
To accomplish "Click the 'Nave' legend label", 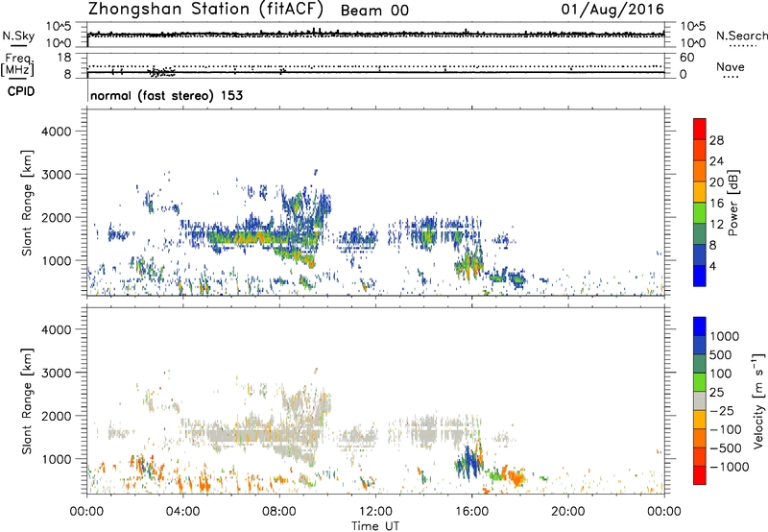I will (x=731, y=67).
